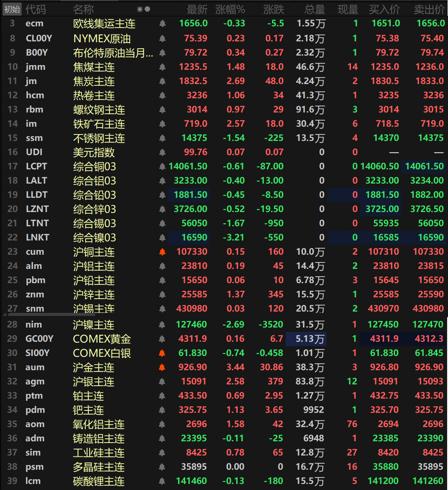
Task: Select the 布伦特原油当月 row name
Action: (x=113, y=53)
